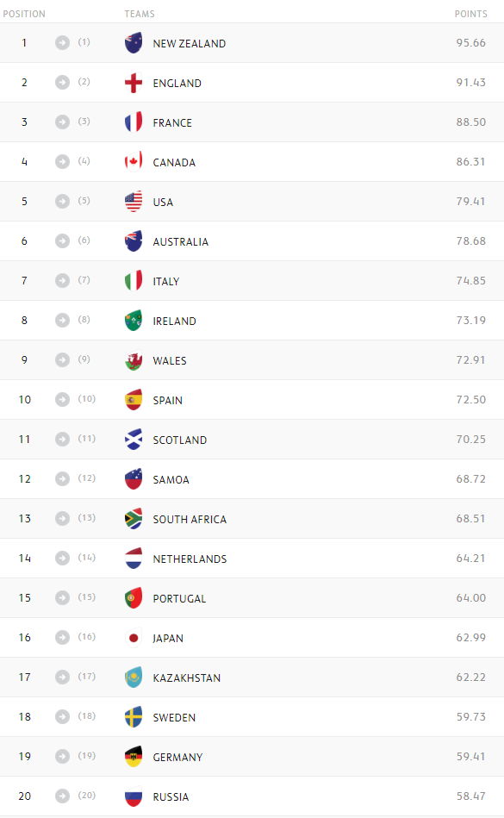This screenshot has width=504, height=818.
Task: Click the arrow movement icon beside Russia
Action: tap(63, 796)
